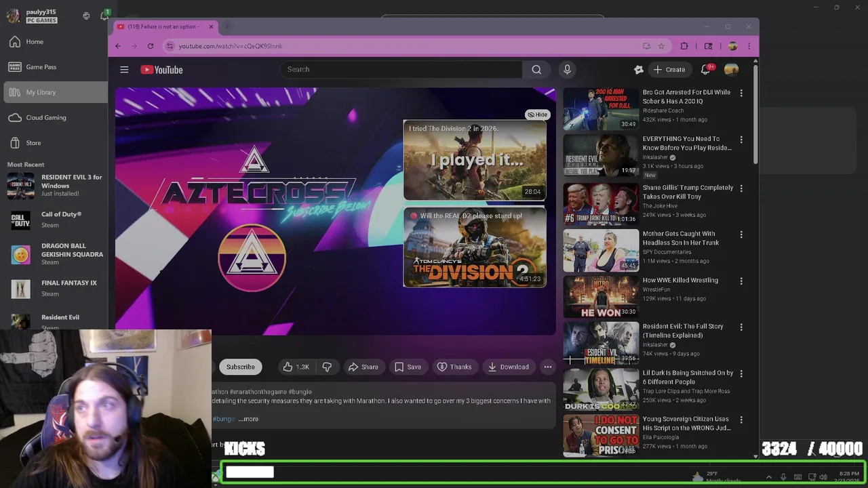Image resolution: width=868 pixels, height=488 pixels.
Task: Click the AZTECROSS circular channel logo
Action: [252, 258]
